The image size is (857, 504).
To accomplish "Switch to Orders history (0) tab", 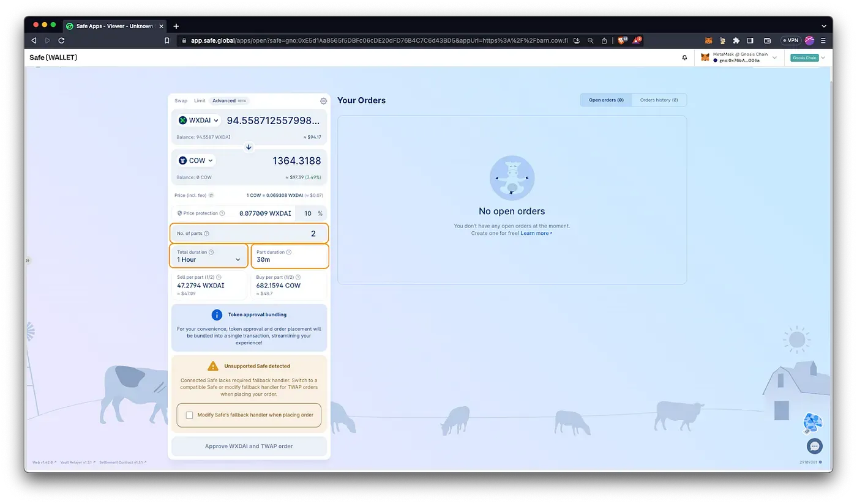I will tap(659, 100).
